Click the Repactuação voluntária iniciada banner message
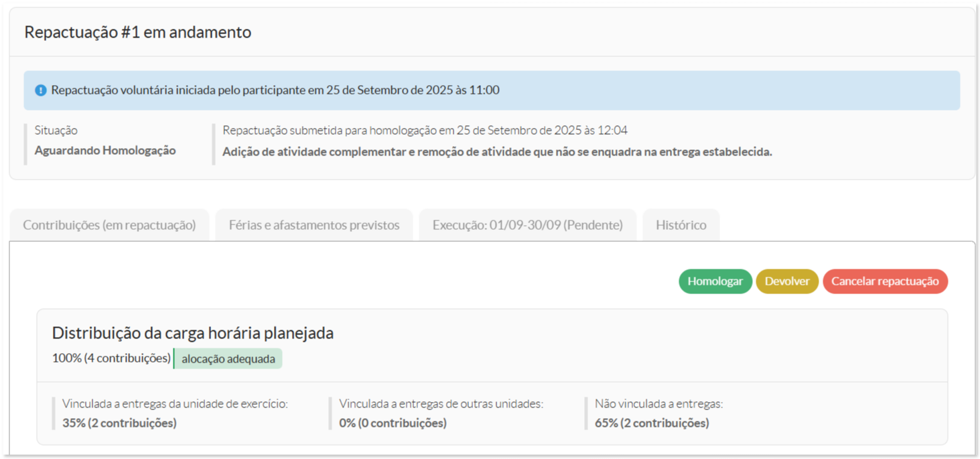This screenshot has height=459, width=980. [275, 90]
